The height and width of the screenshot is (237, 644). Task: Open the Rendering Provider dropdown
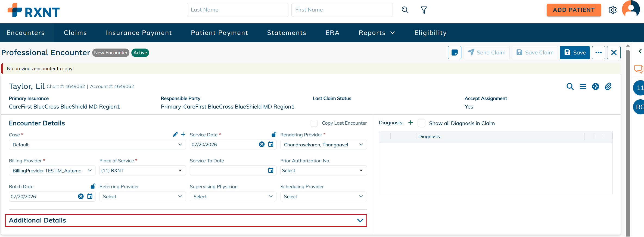[x=323, y=144]
